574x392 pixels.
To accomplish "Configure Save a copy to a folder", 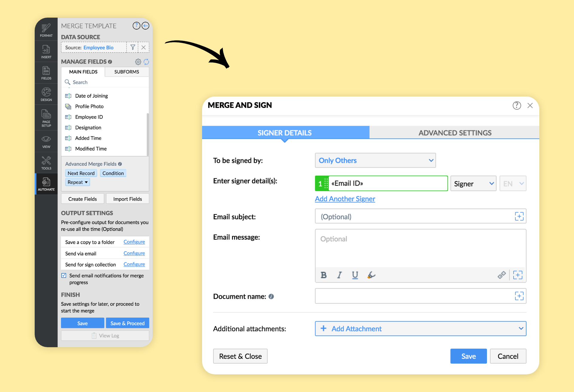I will [x=134, y=242].
